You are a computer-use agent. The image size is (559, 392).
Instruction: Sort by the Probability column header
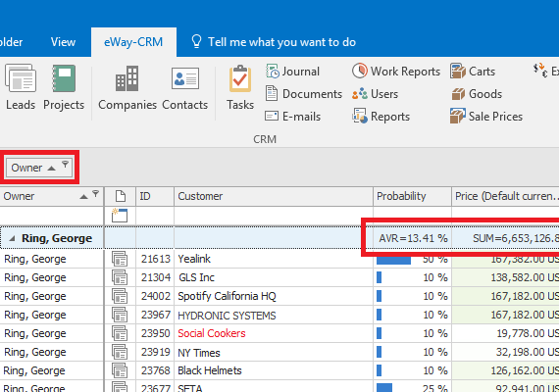coord(412,196)
